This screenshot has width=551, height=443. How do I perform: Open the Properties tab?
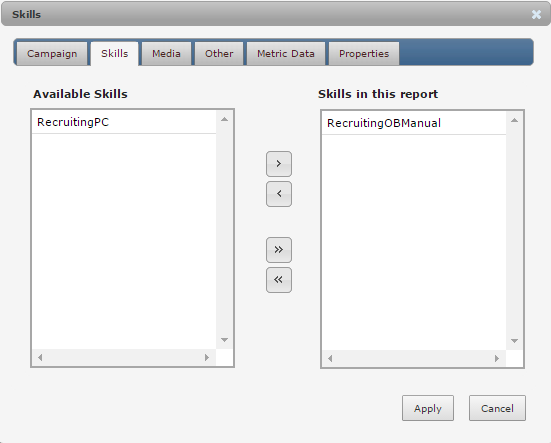pyautogui.click(x=364, y=54)
